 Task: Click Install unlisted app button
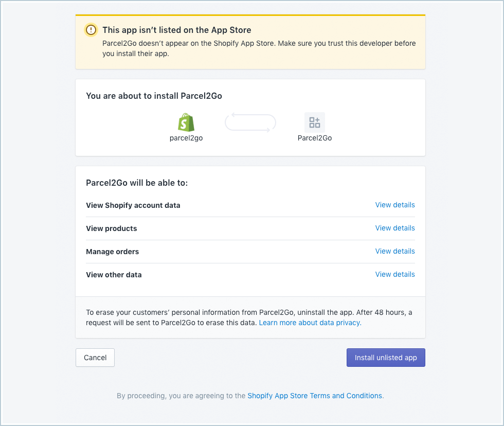click(x=386, y=358)
